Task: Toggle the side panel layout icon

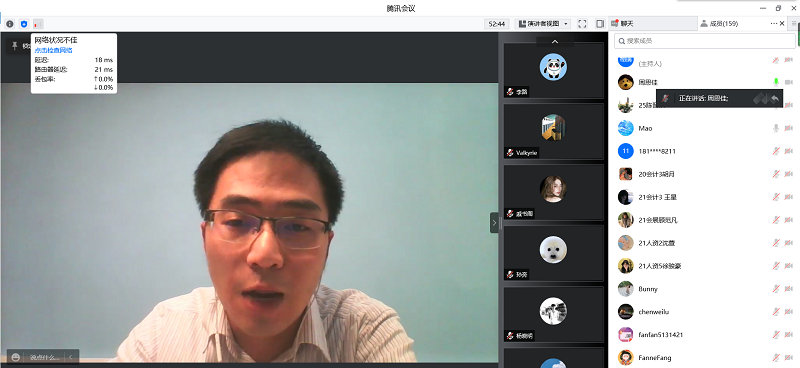Action: point(600,23)
